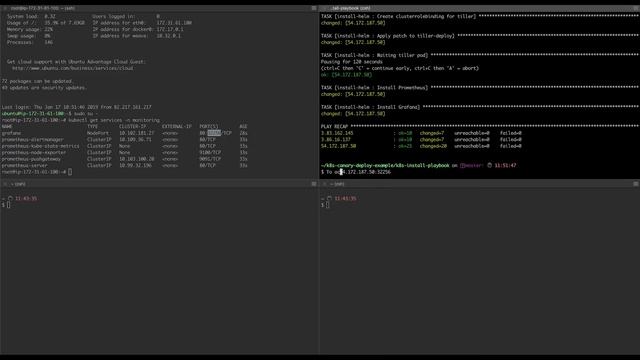Viewport: 640px width, 360px height.
Task: Click the CLUSTER-IP column header
Action: point(133,127)
